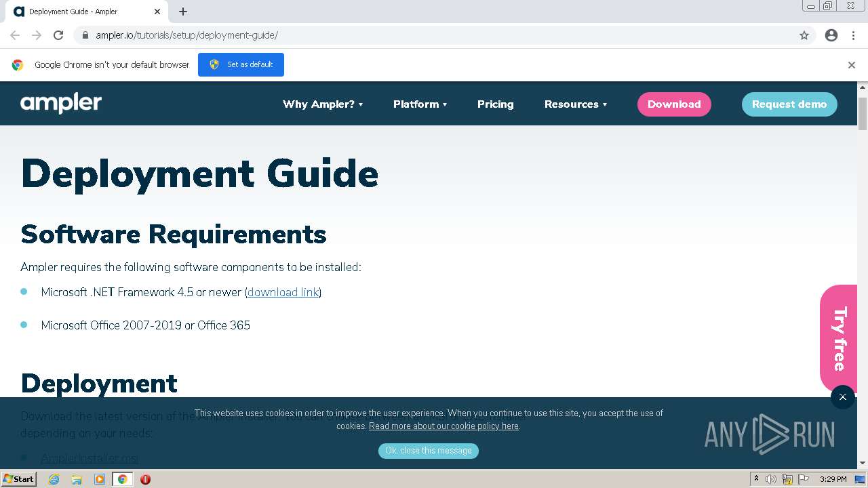Open Chrome's three-dot menu

853,35
